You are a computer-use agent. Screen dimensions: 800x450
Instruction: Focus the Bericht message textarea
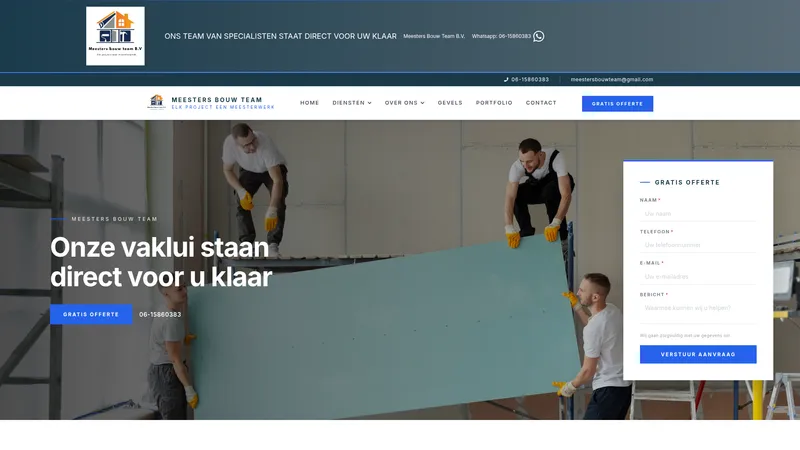click(x=698, y=312)
